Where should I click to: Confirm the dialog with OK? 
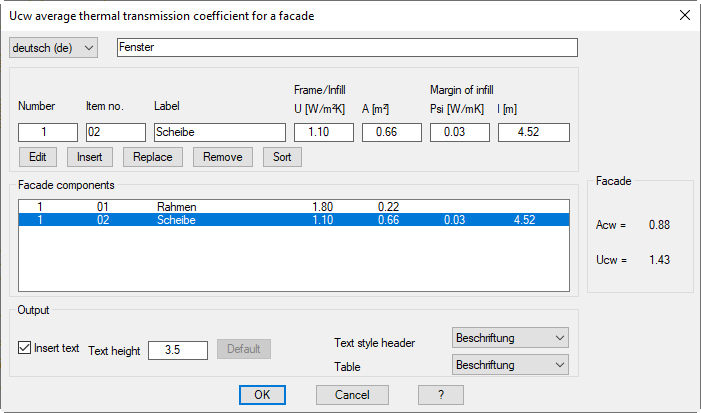tap(262, 395)
